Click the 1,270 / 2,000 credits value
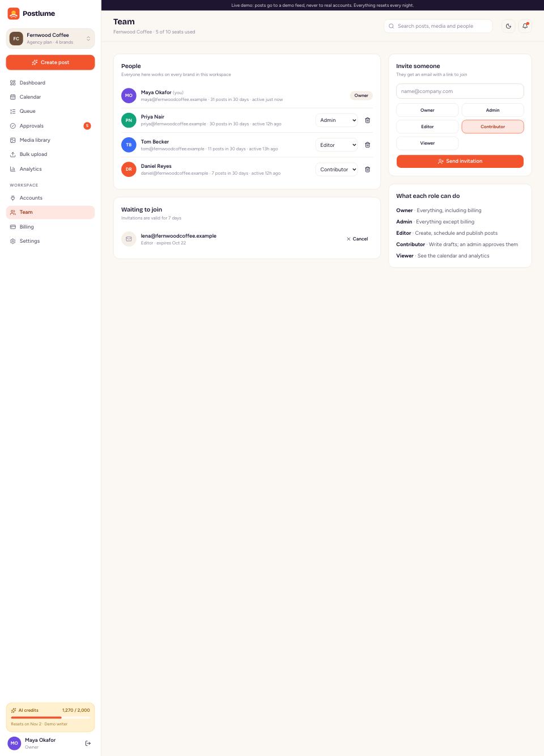This screenshot has width=544, height=756. click(76, 710)
